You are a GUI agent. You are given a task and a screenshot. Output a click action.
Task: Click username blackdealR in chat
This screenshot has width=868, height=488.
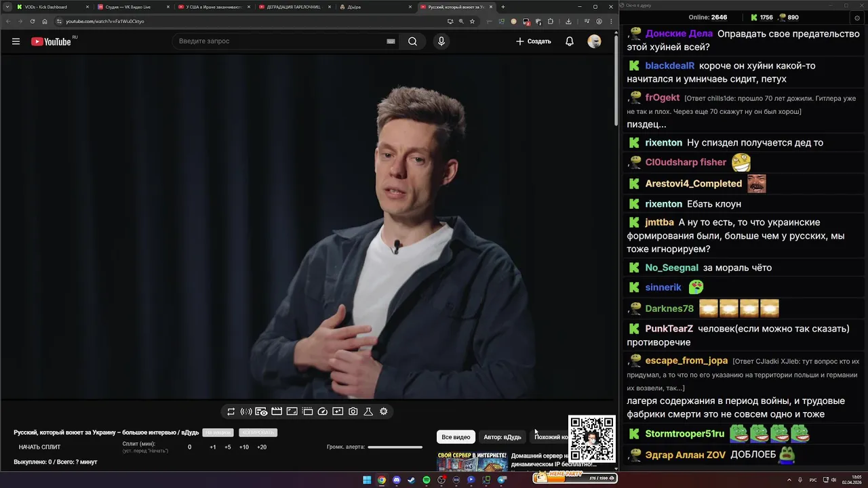point(670,66)
